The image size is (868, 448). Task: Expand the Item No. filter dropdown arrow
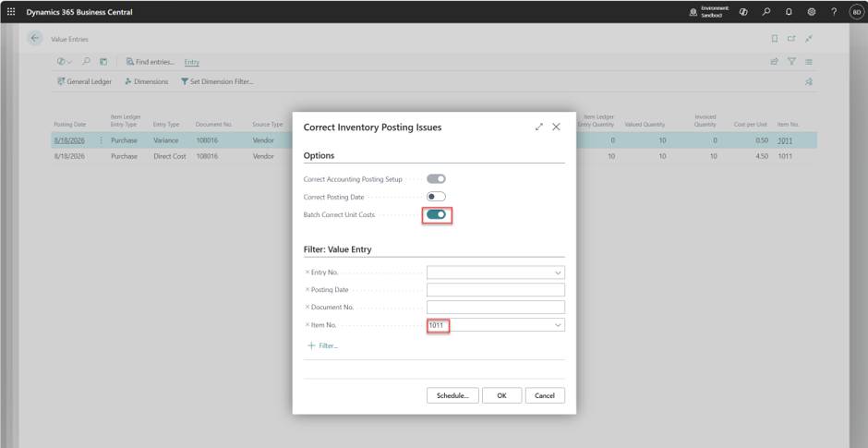[558, 325]
